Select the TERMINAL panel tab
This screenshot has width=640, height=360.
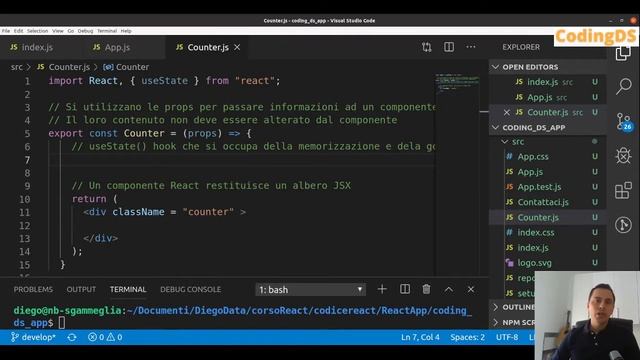pyautogui.click(x=128, y=289)
